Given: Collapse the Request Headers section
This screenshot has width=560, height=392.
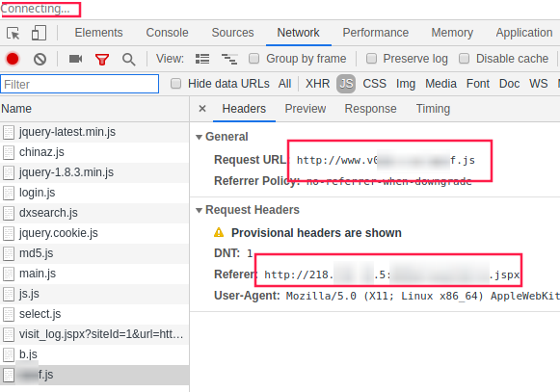Looking at the screenshot, I should point(199,210).
